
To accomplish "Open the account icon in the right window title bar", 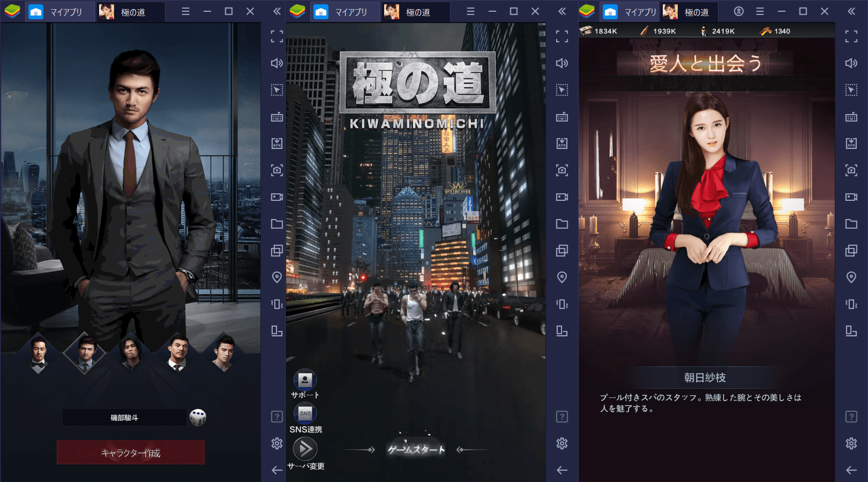I will (739, 11).
